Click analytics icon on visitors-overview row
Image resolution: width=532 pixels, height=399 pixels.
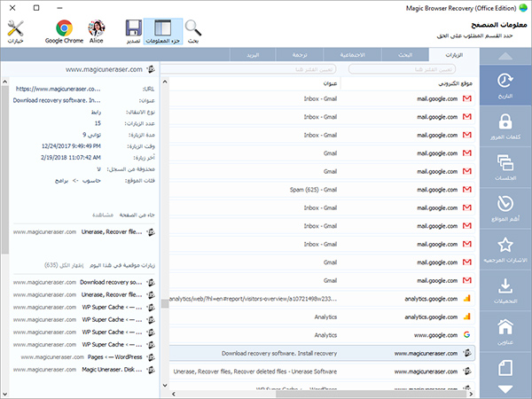tap(467, 299)
